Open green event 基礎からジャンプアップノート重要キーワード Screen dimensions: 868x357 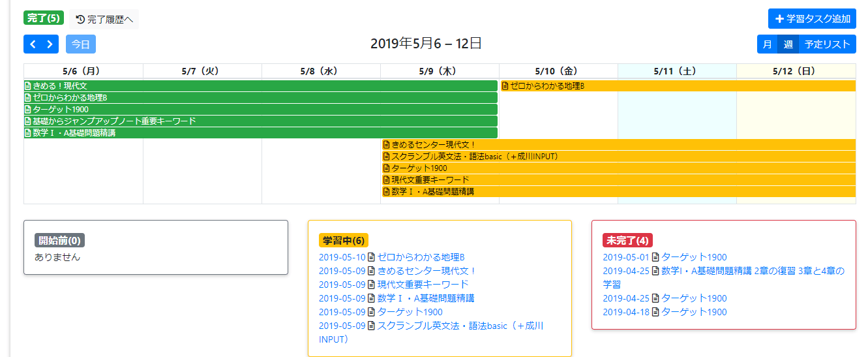[x=261, y=121]
